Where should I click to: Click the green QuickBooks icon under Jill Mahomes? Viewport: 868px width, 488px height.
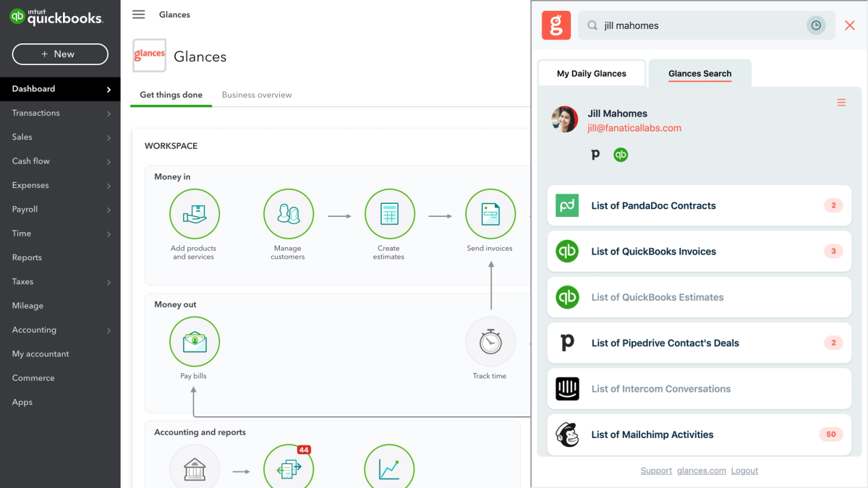point(621,155)
